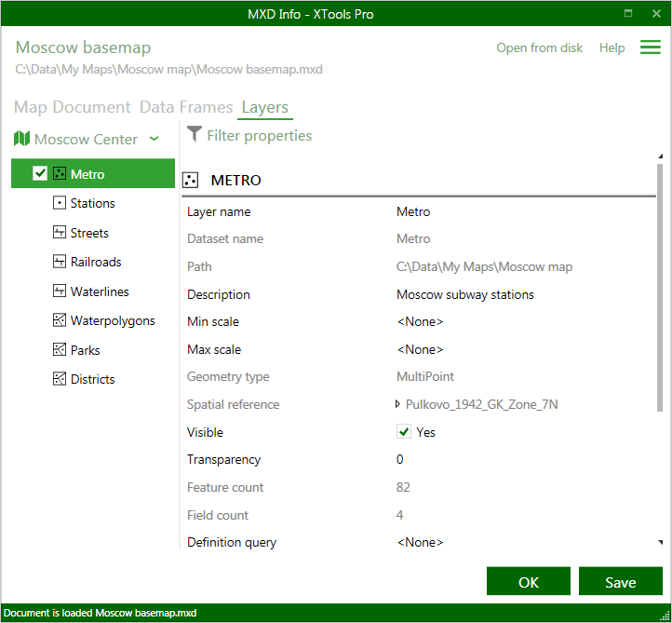Click Filter properties label
Image resolution: width=672 pixels, height=623 pixels.
pyautogui.click(x=260, y=135)
